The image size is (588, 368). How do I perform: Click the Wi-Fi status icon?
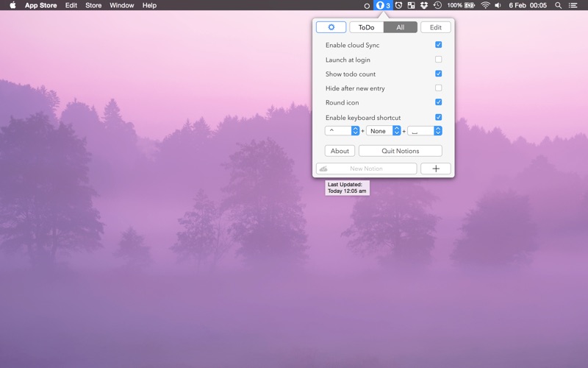[485, 5]
